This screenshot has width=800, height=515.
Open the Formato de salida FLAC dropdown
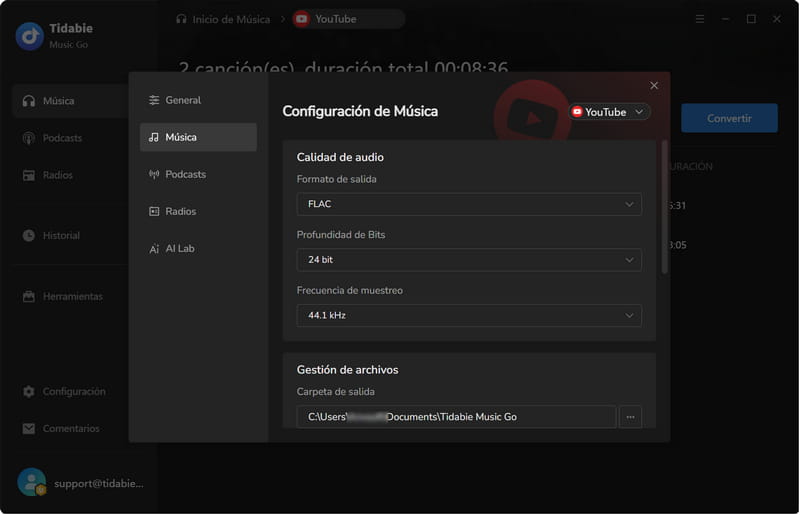pos(469,204)
